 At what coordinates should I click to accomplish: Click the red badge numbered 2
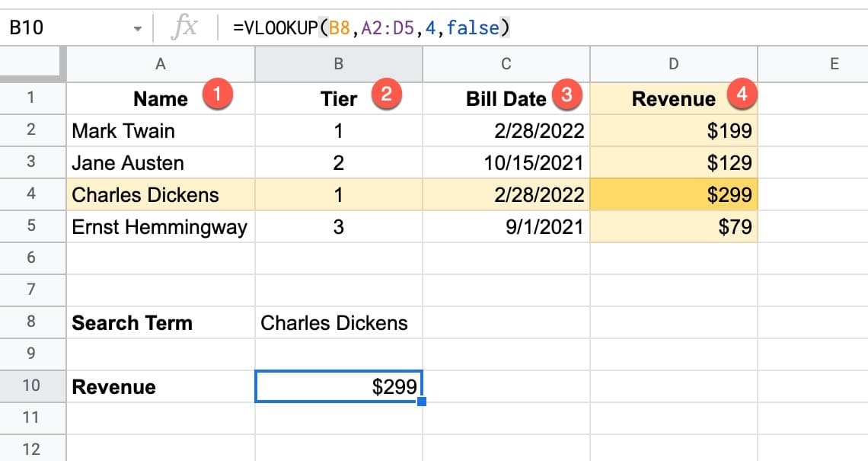[x=386, y=96]
